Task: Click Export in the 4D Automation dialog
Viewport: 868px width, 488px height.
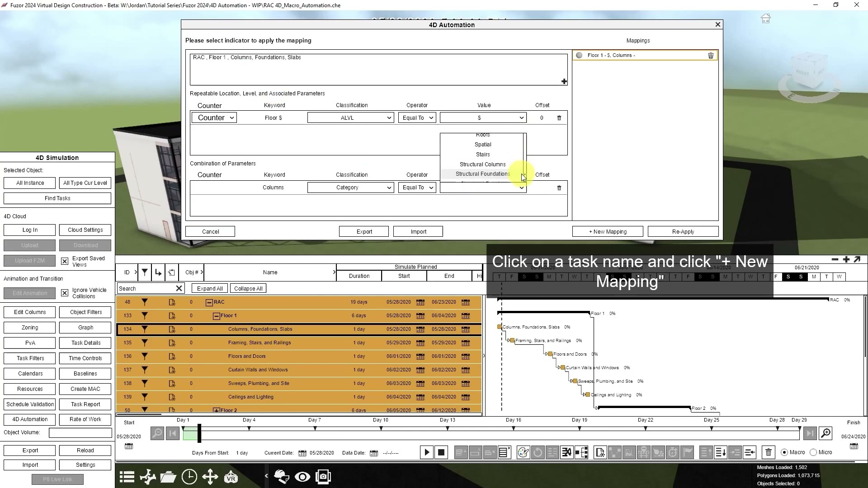Action: tap(364, 232)
